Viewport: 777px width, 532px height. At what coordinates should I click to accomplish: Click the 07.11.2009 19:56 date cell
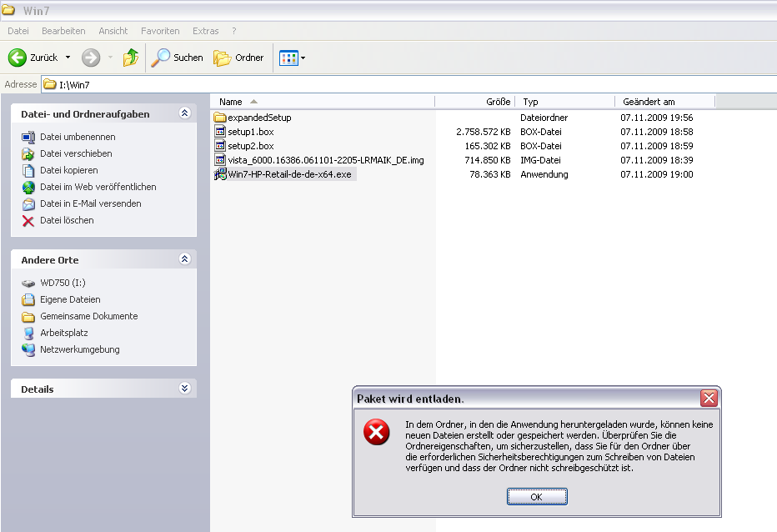click(x=657, y=118)
